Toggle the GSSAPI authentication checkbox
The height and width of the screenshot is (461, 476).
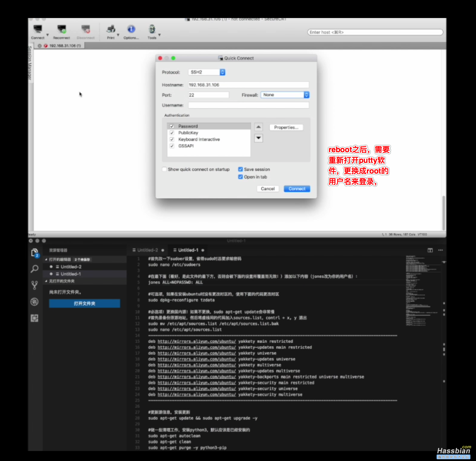(172, 146)
